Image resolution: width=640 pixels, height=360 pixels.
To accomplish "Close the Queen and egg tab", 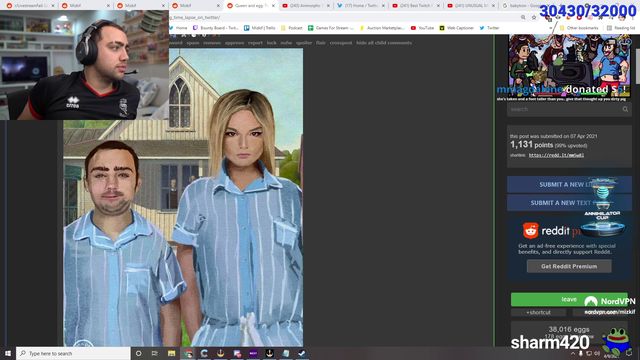I will pyautogui.click(x=273, y=6).
